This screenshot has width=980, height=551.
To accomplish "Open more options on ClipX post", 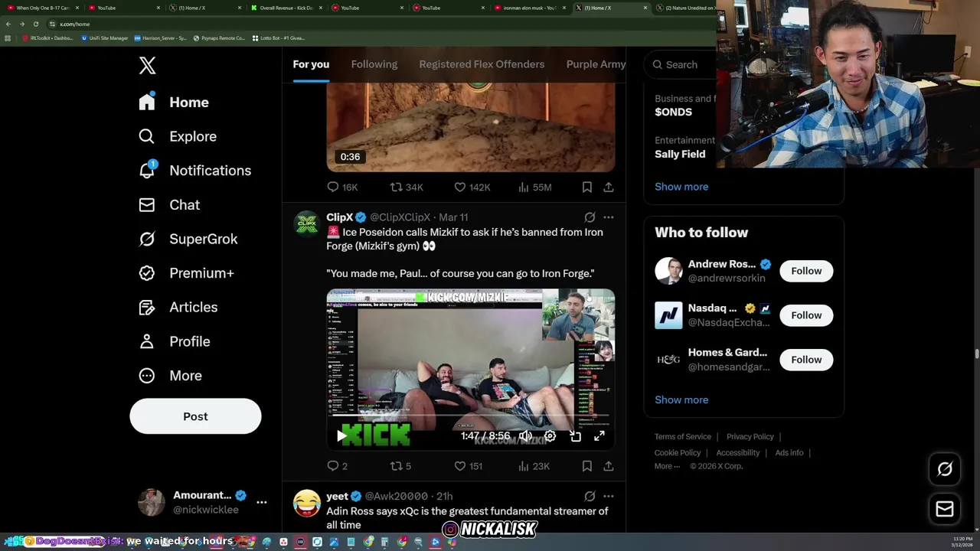I will click(x=609, y=217).
